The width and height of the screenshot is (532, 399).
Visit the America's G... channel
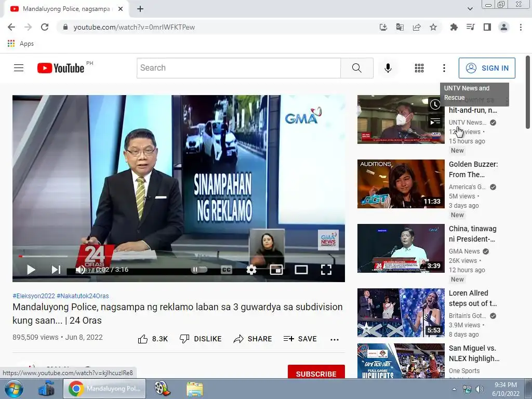pos(467,187)
